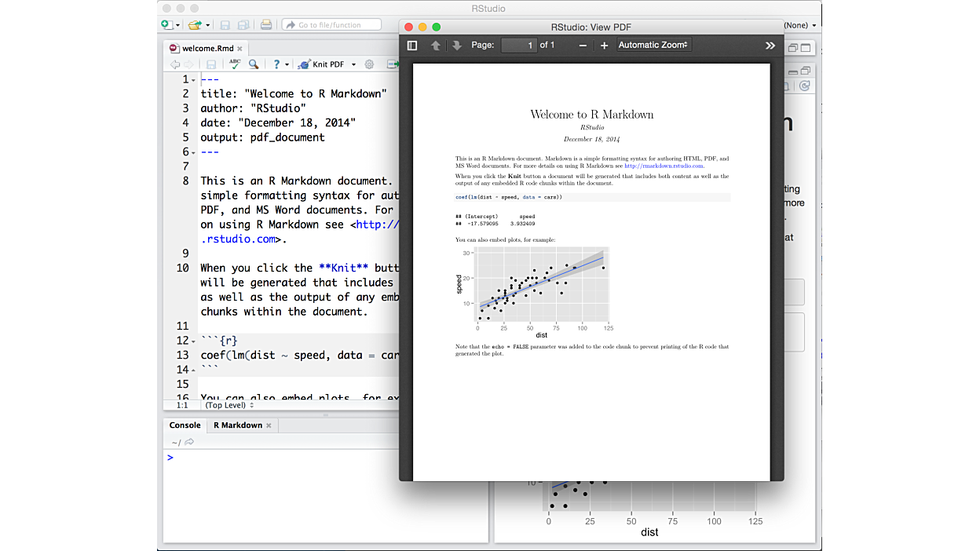Toggle the PDF viewer sidebar
This screenshot has width=980, height=551.
click(x=412, y=46)
